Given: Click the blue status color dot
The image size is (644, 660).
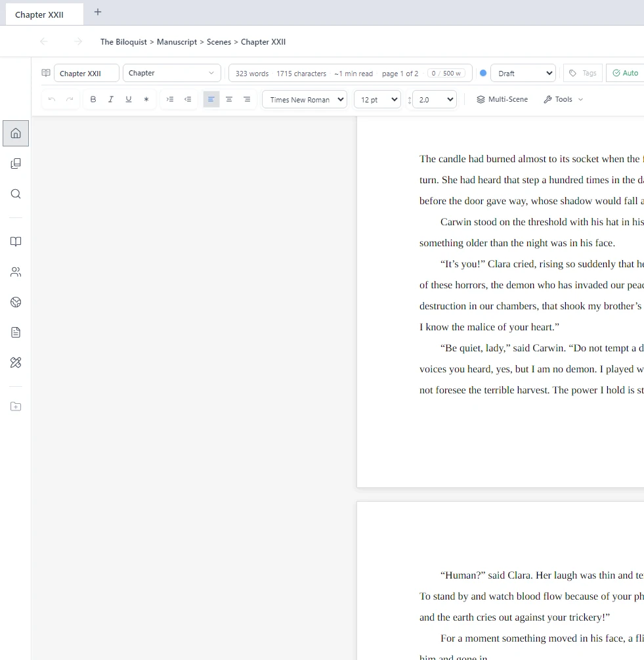Looking at the screenshot, I should [x=483, y=73].
